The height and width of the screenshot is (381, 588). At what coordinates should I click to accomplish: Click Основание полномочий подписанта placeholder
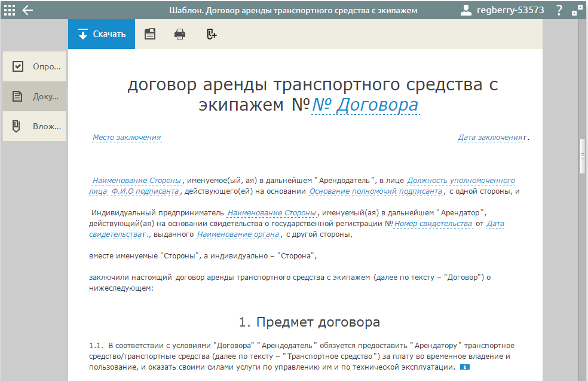coord(376,192)
